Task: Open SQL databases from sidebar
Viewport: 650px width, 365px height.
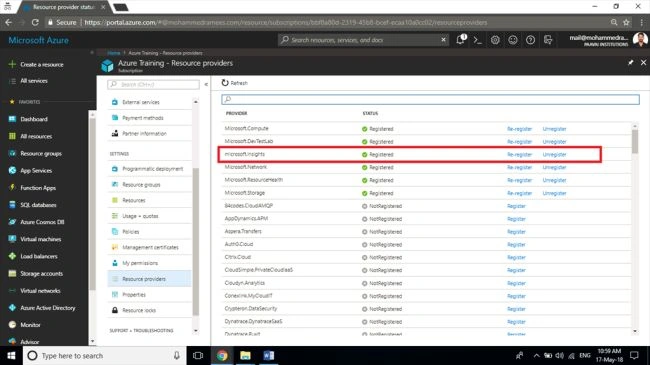Action: pos(38,205)
